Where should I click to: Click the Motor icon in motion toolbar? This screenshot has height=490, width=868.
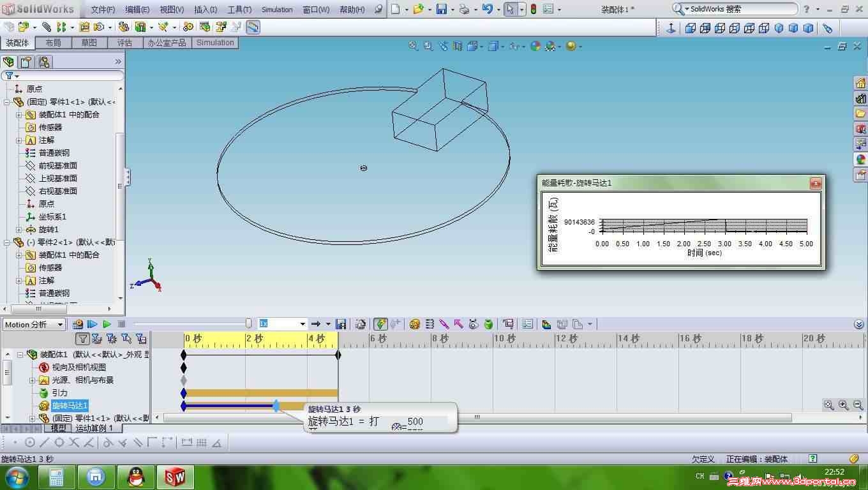415,324
